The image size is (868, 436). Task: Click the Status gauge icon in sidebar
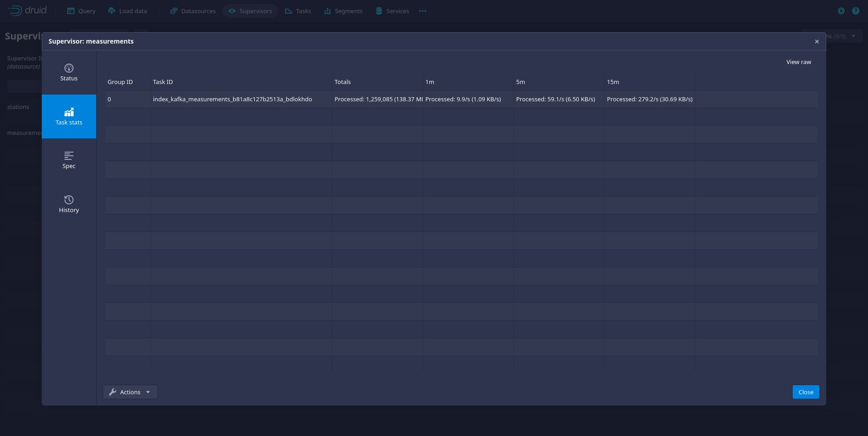(x=69, y=68)
